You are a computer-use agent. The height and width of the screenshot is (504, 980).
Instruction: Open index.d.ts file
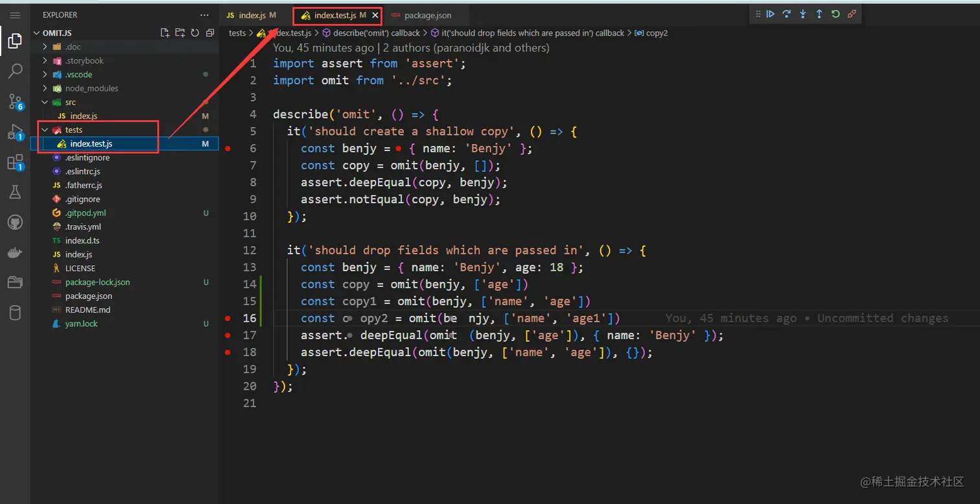(x=125, y=241)
